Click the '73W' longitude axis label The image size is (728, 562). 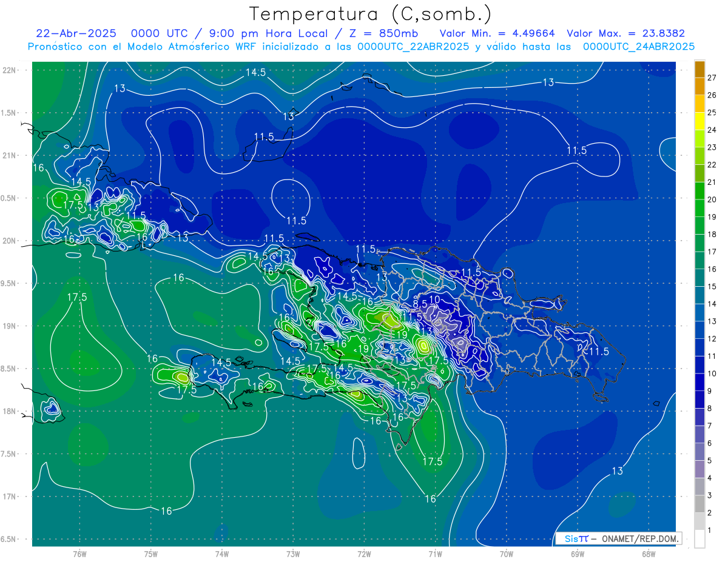coord(293,554)
